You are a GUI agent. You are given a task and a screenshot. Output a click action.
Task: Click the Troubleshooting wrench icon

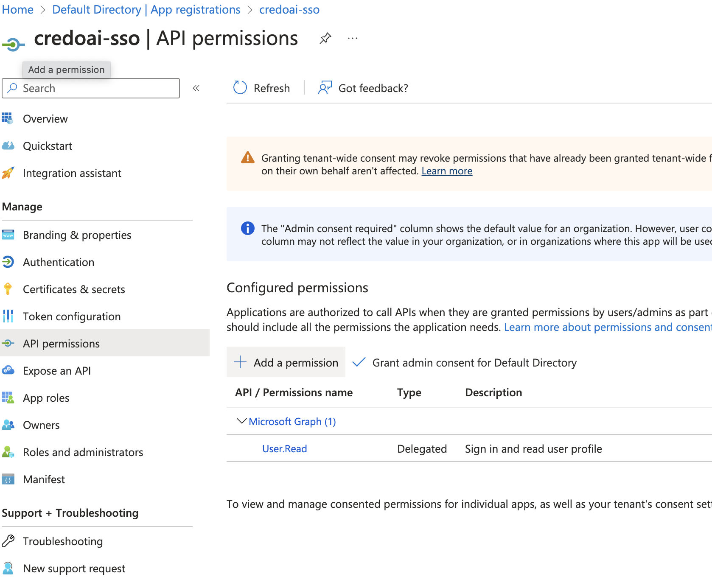(x=8, y=541)
